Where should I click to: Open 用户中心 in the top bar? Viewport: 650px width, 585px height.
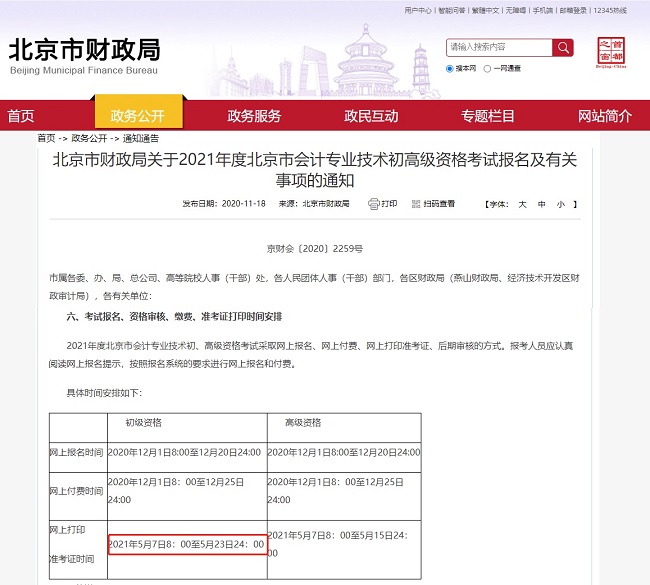(418, 10)
